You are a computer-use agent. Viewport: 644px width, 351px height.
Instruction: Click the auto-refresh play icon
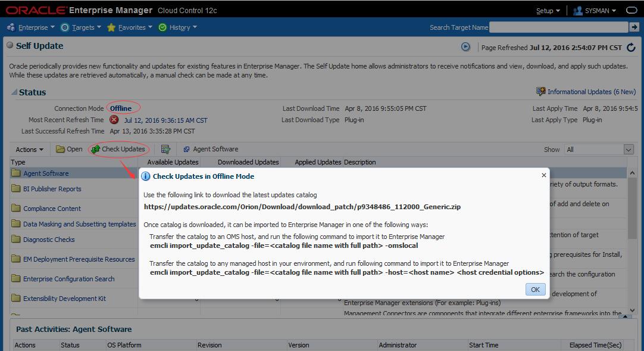point(465,47)
